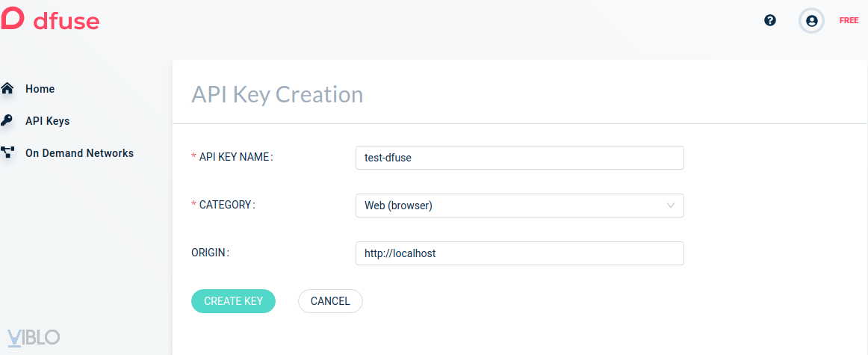Viewport: 868px width, 355px height.
Task: Click the On Demand Networks icon
Action: [7, 153]
